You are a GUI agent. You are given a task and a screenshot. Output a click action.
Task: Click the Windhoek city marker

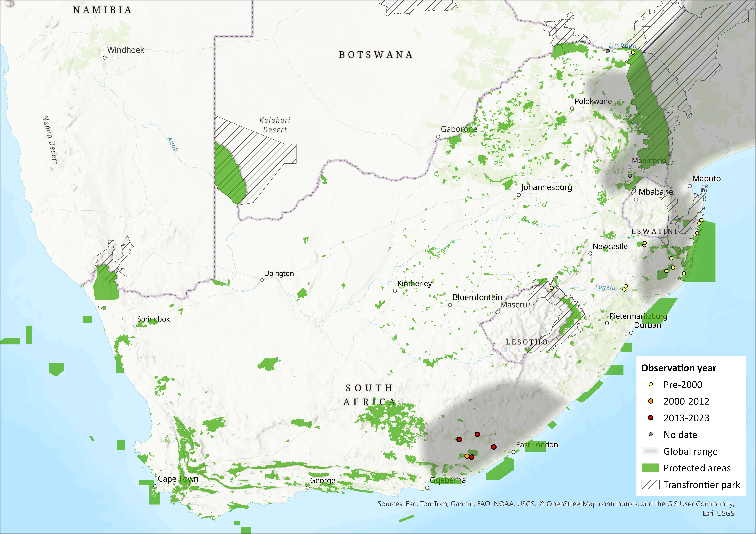(x=105, y=58)
